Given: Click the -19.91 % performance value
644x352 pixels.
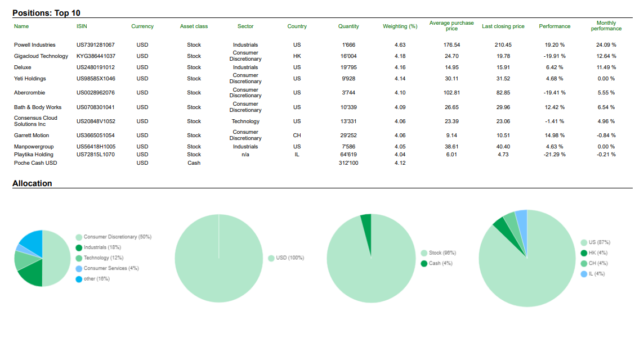Looking at the screenshot, I should click(x=554, y=56).
